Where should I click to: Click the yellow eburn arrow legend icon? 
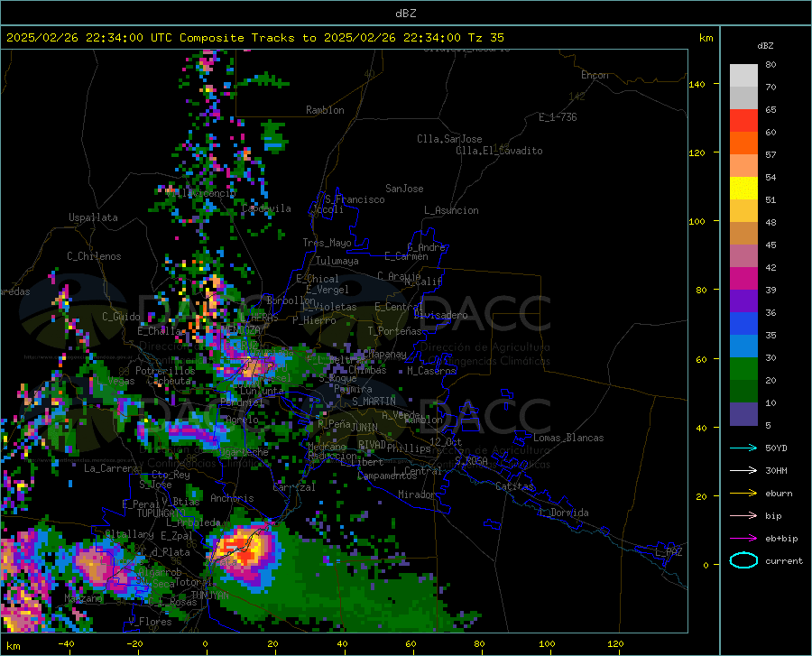pos(743,494)
